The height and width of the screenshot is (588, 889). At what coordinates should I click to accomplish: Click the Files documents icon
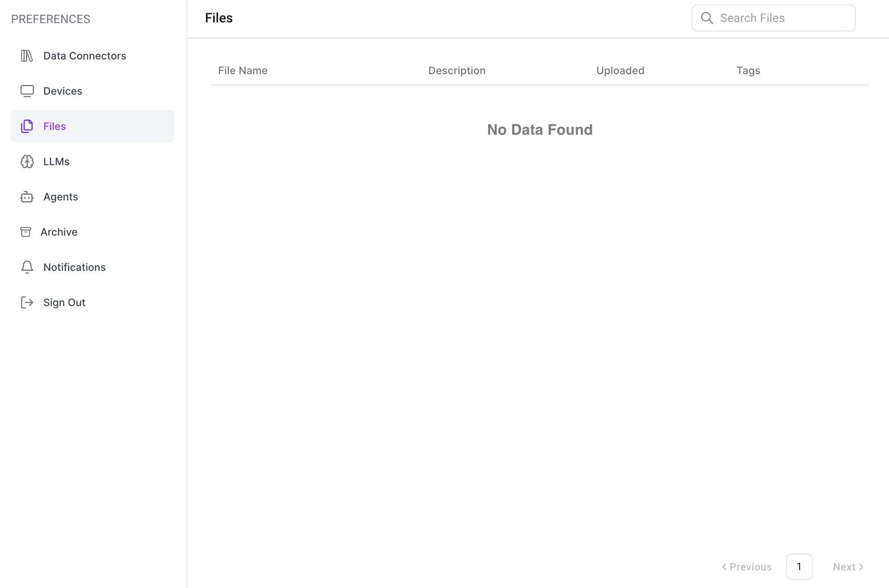coord(27,126)
